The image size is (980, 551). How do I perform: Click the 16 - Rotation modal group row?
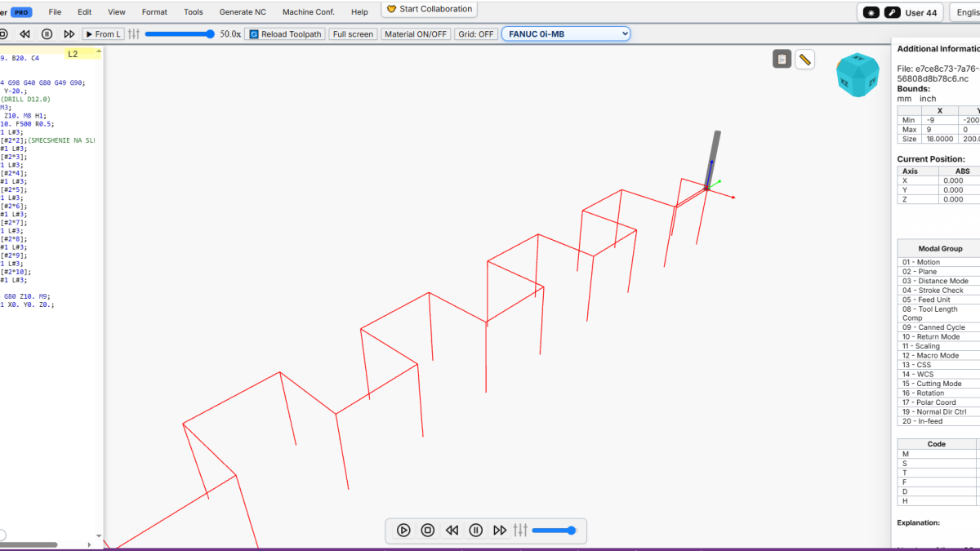939,393
